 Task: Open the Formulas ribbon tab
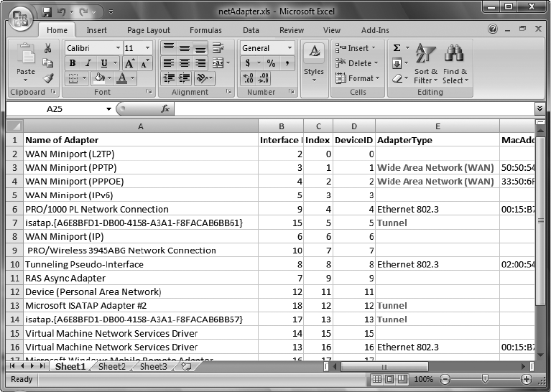click(205, 30)
